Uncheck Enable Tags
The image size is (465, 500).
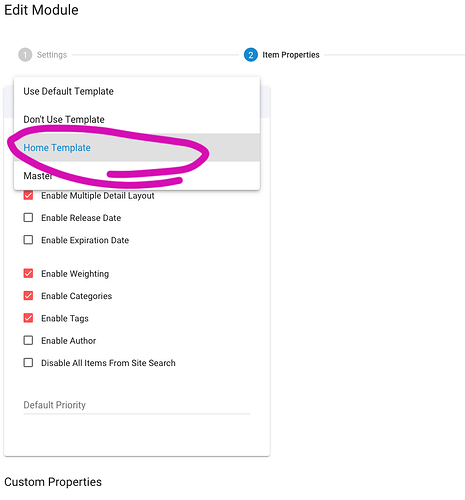point(28,318)
